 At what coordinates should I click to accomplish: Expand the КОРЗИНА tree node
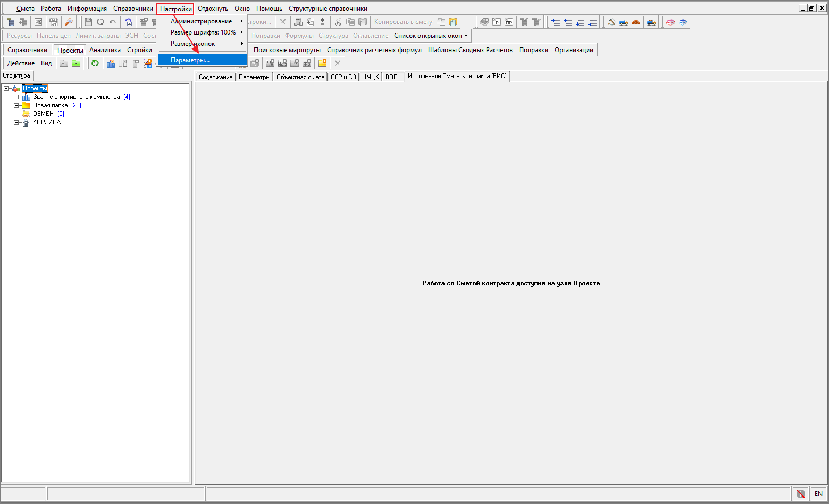coord(16,122)
